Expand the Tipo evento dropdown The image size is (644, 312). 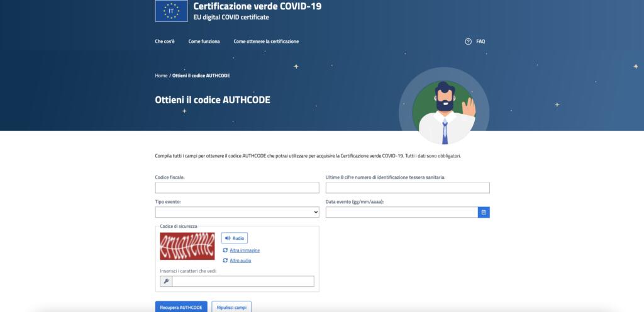point(237,213)
